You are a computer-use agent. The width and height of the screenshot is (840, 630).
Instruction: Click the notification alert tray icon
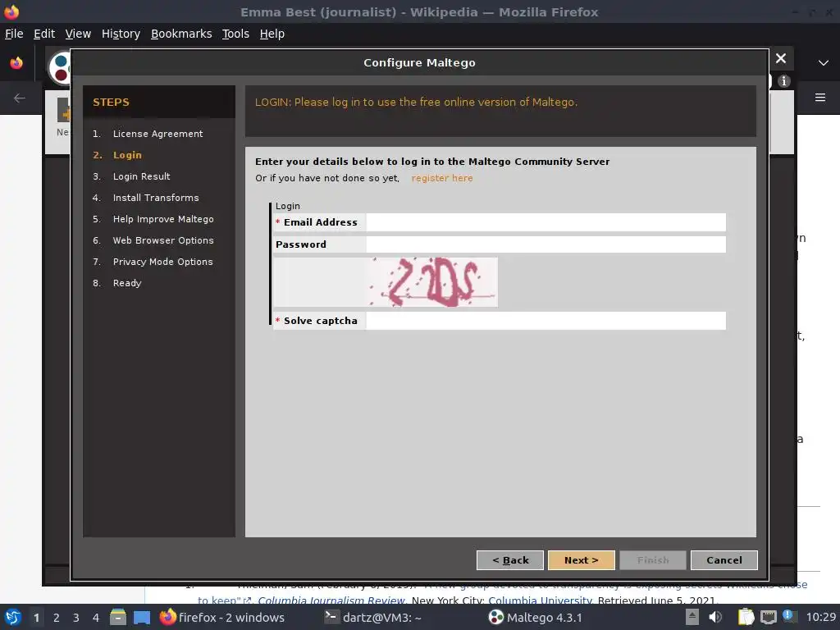(x=788, y=615)
